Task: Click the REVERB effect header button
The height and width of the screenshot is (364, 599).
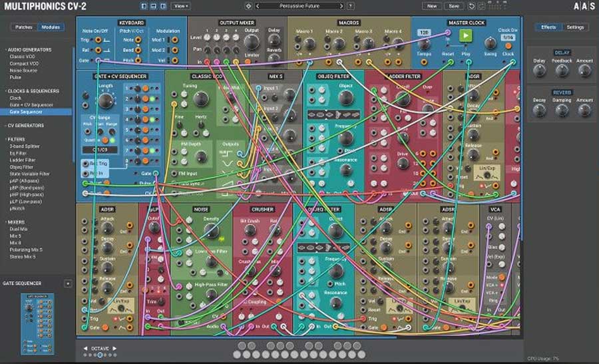Action: (x=562, y=92)
